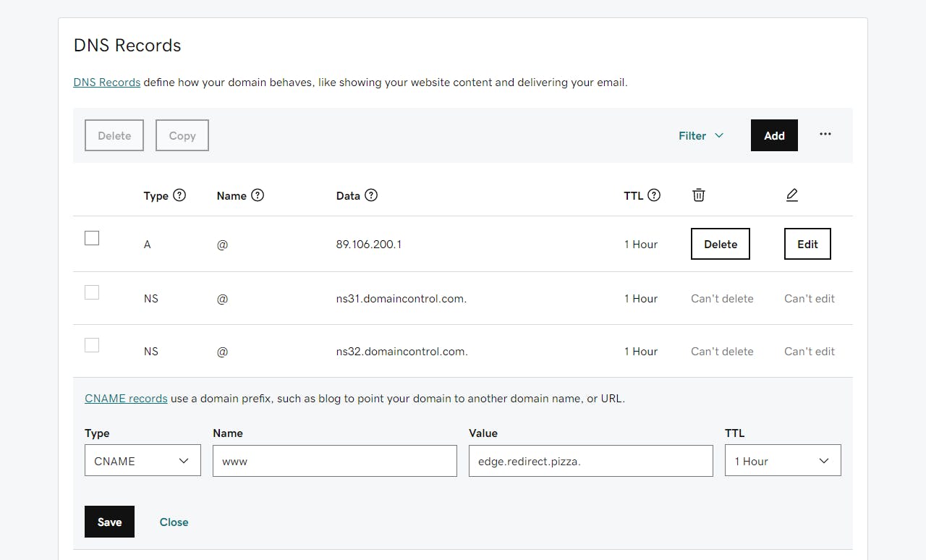Screen dimensions: 926x560
Task: Select the ns32.domaincontrol.com record checkbox
Action: (x=92, y=345)
